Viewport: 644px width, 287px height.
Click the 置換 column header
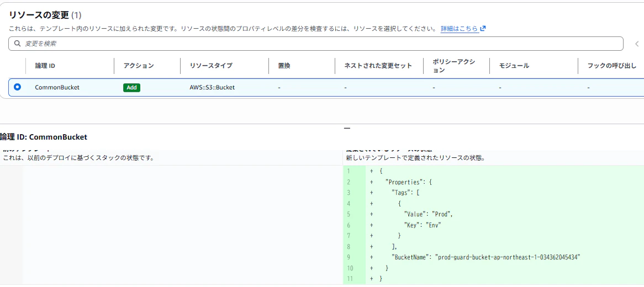[284, 66]
